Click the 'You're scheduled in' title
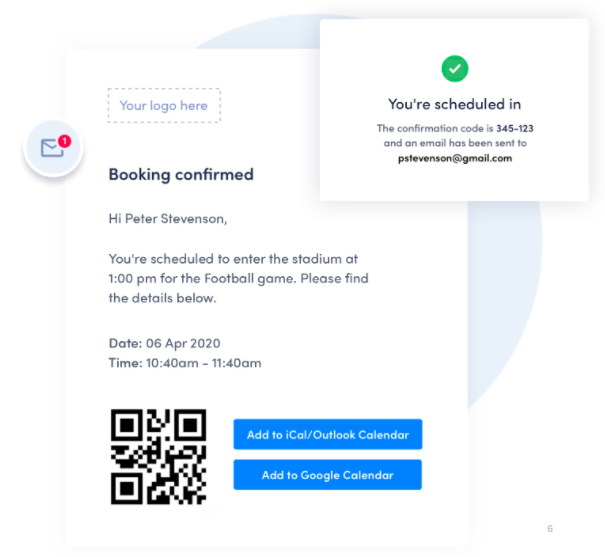 coord(455,104)
